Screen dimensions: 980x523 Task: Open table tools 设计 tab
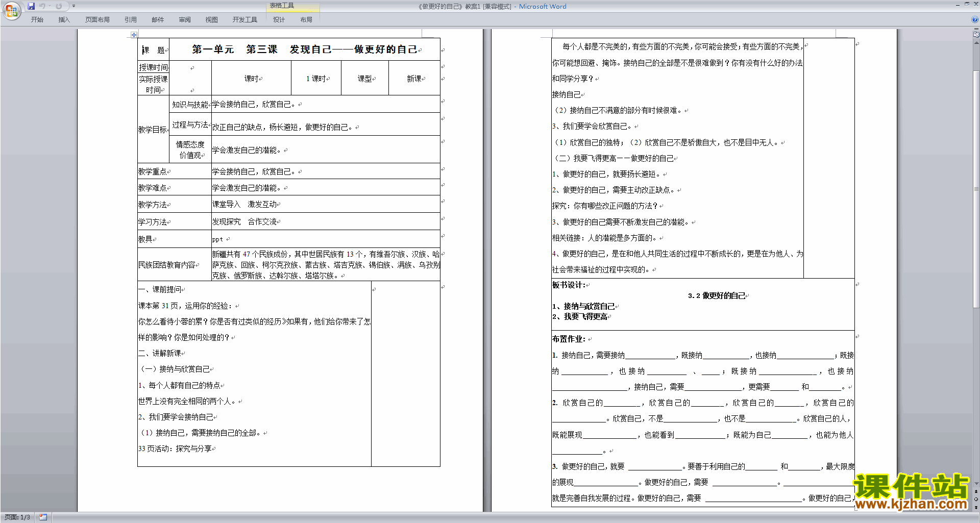point(279,20)
